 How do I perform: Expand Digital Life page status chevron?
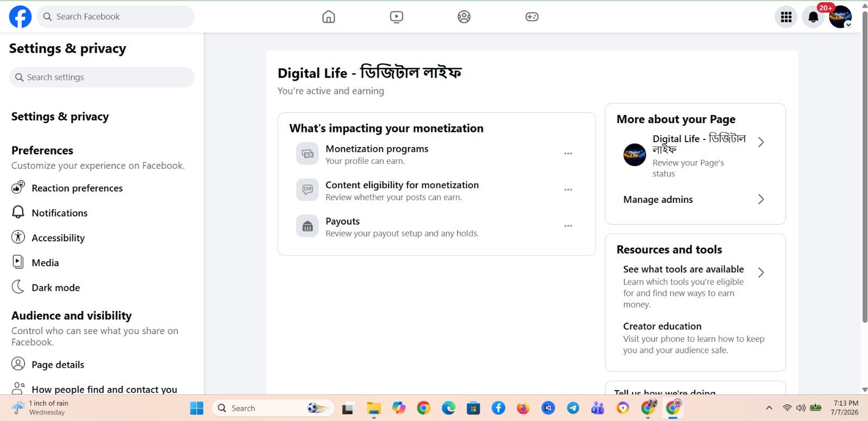761,142
